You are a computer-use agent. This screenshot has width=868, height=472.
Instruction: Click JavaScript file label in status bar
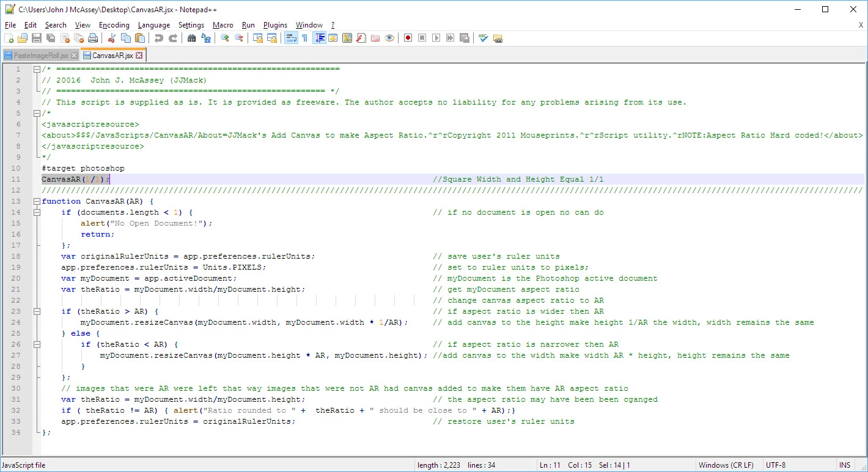[x=23, y=465]
